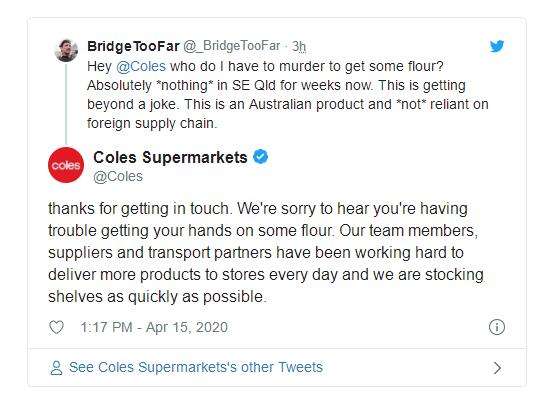Click the Coles reply text about stocking shelves
539x398 pixels.
[x=265, y=253]
